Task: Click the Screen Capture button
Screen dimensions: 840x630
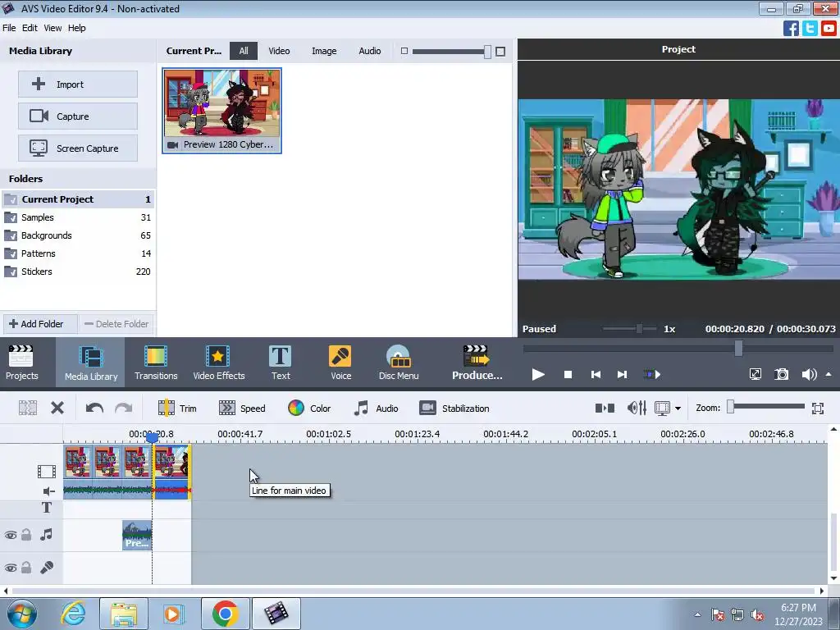Action: tap(78, 148)
